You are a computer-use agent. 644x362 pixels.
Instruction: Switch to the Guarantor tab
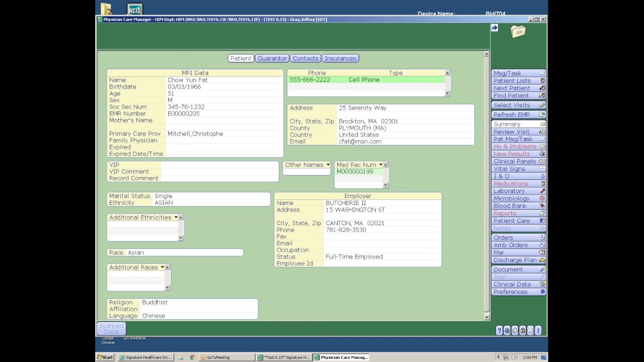tap(272, 58)
